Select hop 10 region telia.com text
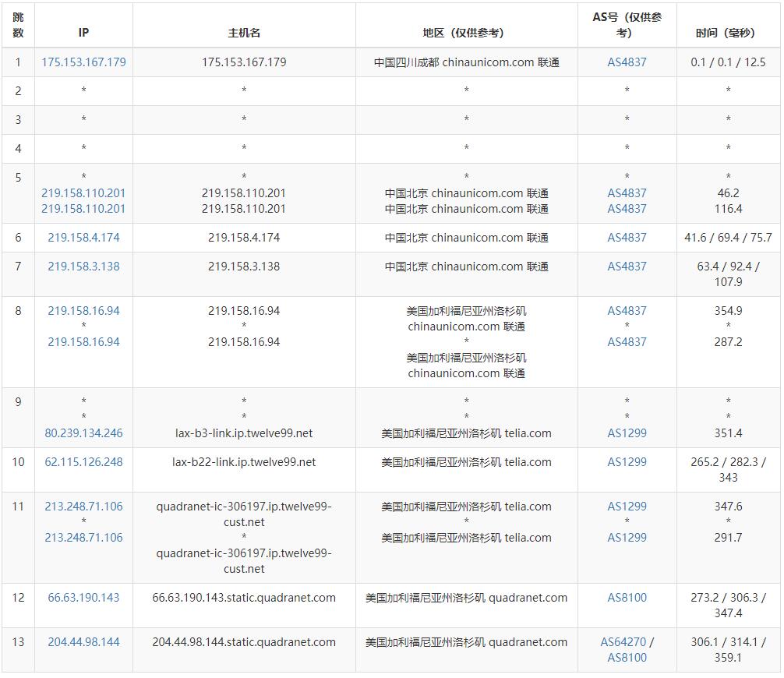This screenshot has height=678, width=784. (528, 462)
